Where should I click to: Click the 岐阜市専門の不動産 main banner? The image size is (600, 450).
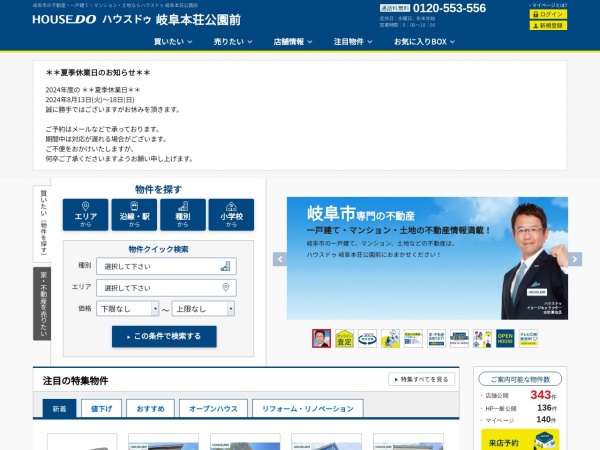(x=427, y=258)
